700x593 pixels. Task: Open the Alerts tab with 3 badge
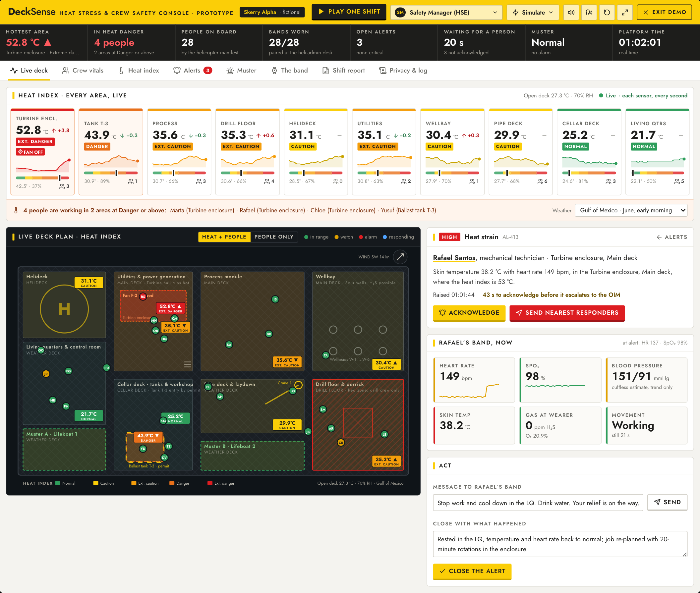tap(193, 70)
